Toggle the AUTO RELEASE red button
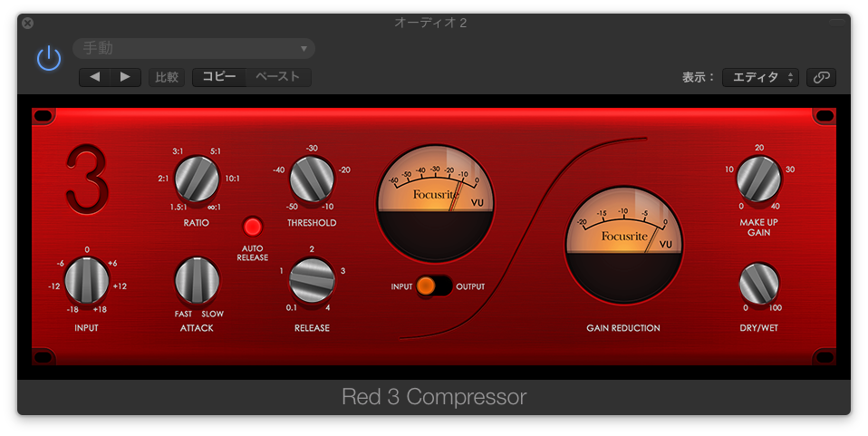This screenshot has height=436, width=868. (253, 227)
